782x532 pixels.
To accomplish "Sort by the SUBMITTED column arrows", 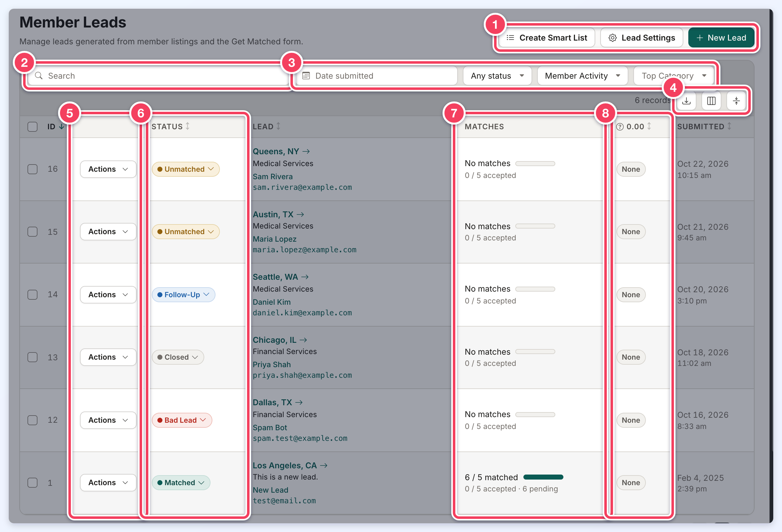I will tap(729, 126).
